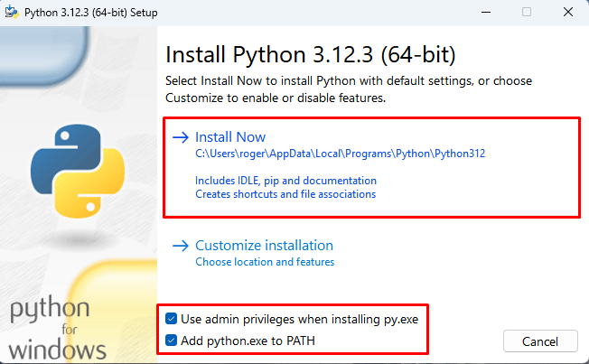
Task: Click the 'Install Python 3.12.3 (64-bit)' heading
Action: 311,54
